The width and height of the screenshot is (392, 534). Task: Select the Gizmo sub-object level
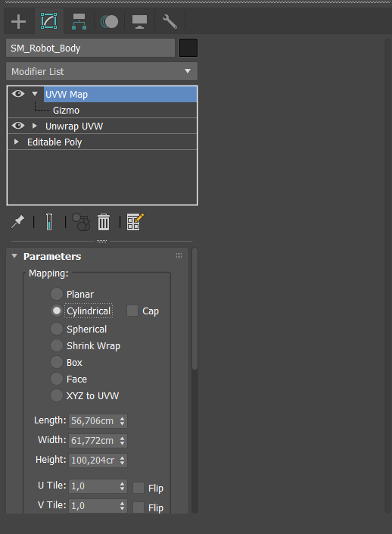coord(66,111)
